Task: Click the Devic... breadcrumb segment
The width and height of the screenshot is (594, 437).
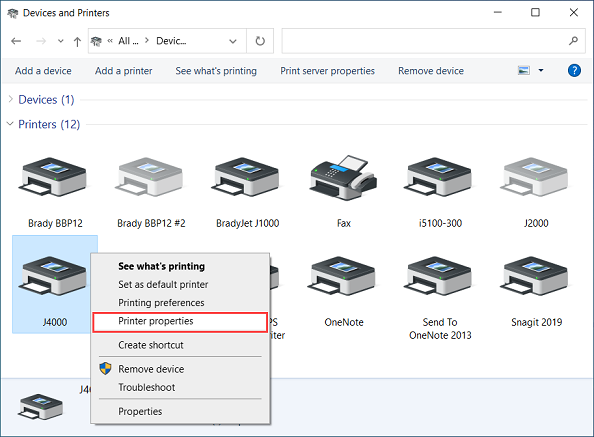Action: pos(171,41)
